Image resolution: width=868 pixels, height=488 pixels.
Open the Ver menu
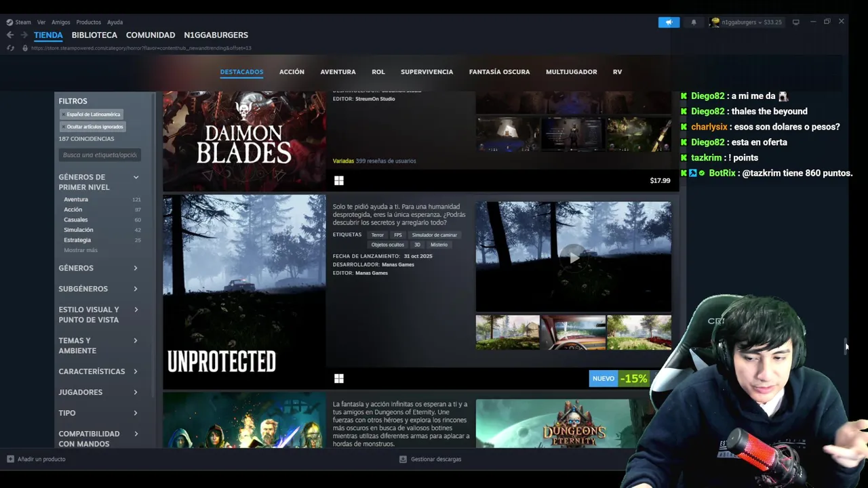point(41,22)
